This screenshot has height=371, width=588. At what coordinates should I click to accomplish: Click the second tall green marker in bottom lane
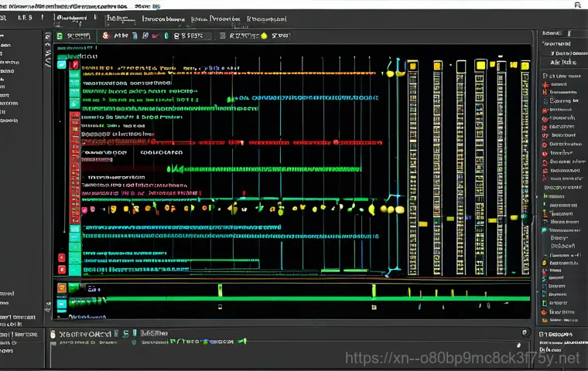374,291
